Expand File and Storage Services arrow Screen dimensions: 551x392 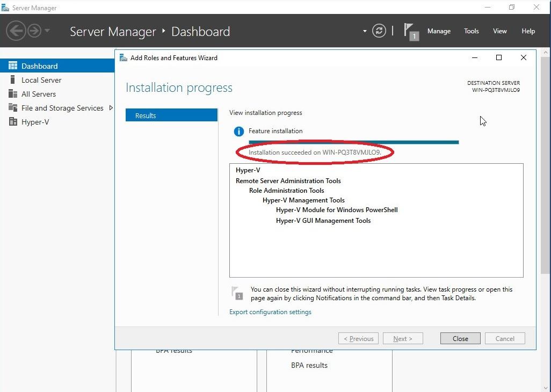click(x=111, y=108)
